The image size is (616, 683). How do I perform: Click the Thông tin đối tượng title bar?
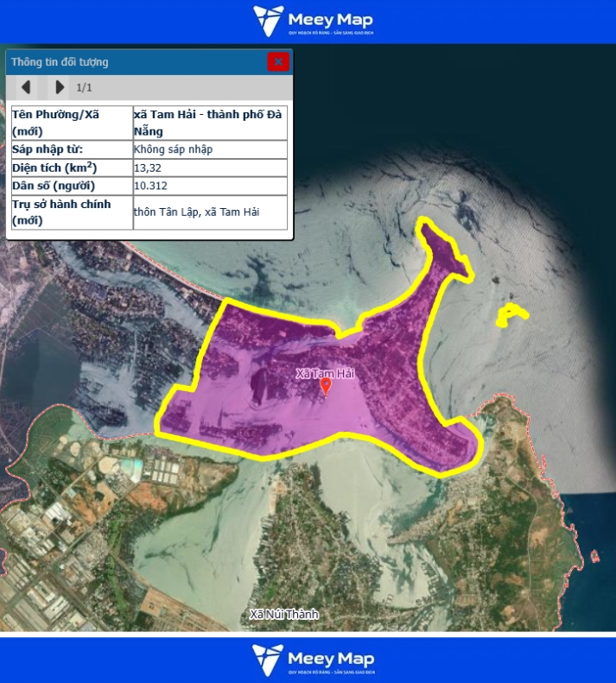pos(130,62)
